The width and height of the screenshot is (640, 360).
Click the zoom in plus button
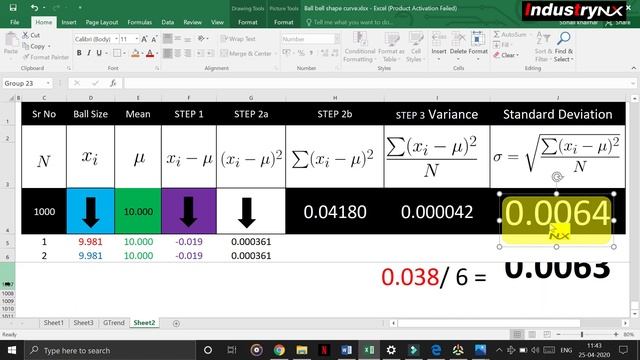pos(616,334)
